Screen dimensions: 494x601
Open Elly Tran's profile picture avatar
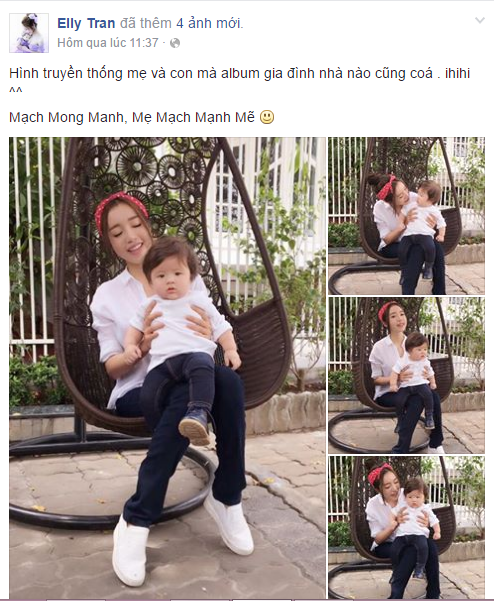click(x=29, y=33)
